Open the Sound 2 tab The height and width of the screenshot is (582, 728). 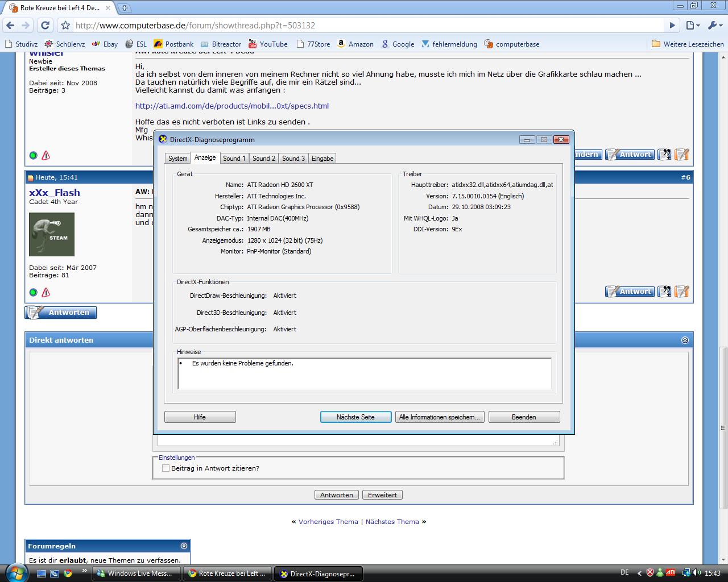tap(264, 159)
